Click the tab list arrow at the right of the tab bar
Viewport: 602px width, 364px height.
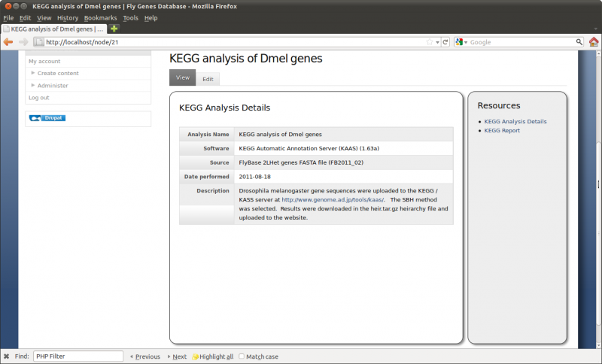pyautogui.click(x=595, y=29)
